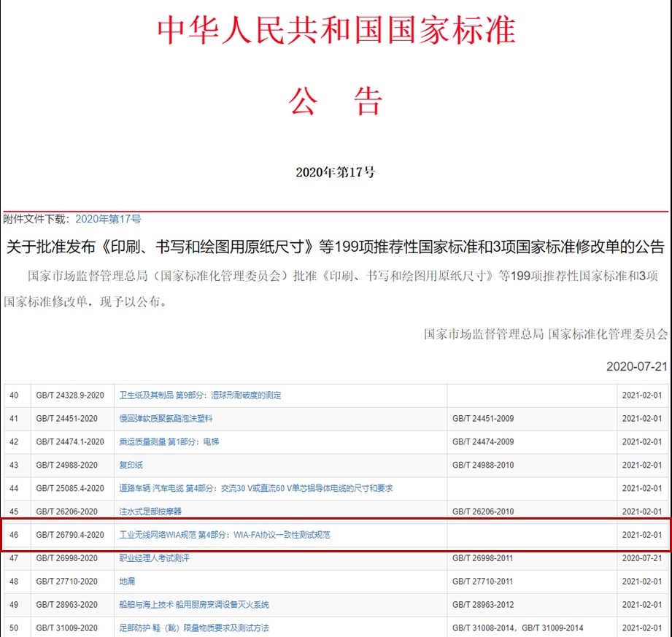Screen dimensions: 672x637
Task: Click standard number GB/T 26790.4-2020 cell
Action: [x=70, y=535]
